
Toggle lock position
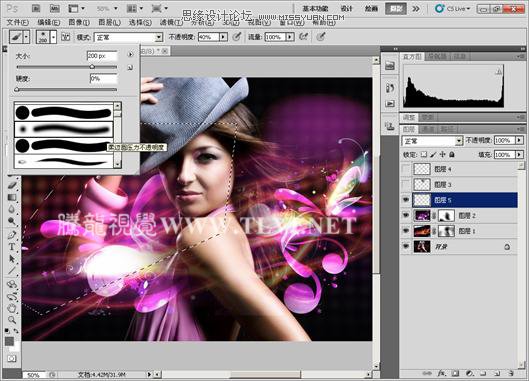[443, 155]
